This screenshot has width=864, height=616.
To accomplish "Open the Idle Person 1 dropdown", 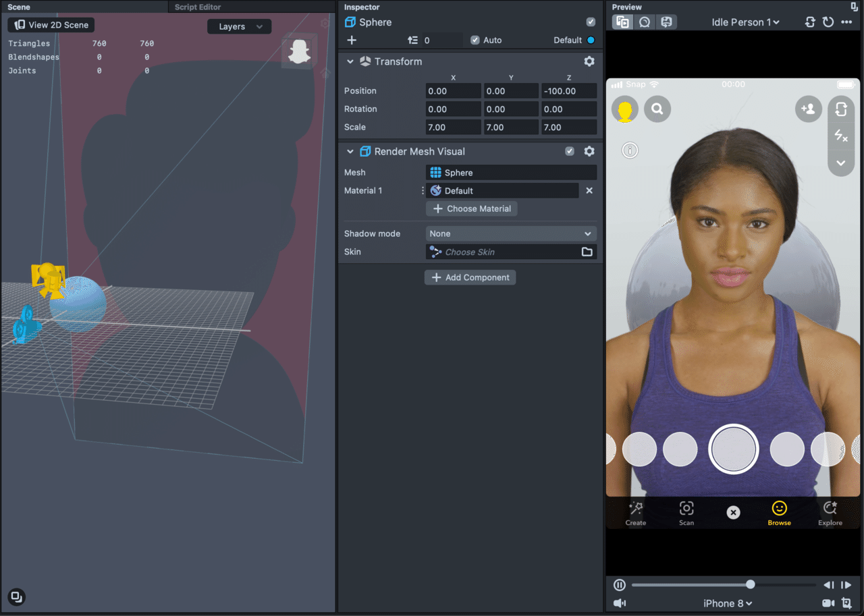I will click(x=745, y=22).
